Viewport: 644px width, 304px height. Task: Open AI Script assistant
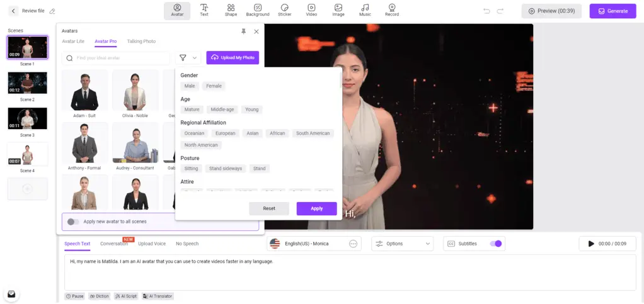click(126, 296)
